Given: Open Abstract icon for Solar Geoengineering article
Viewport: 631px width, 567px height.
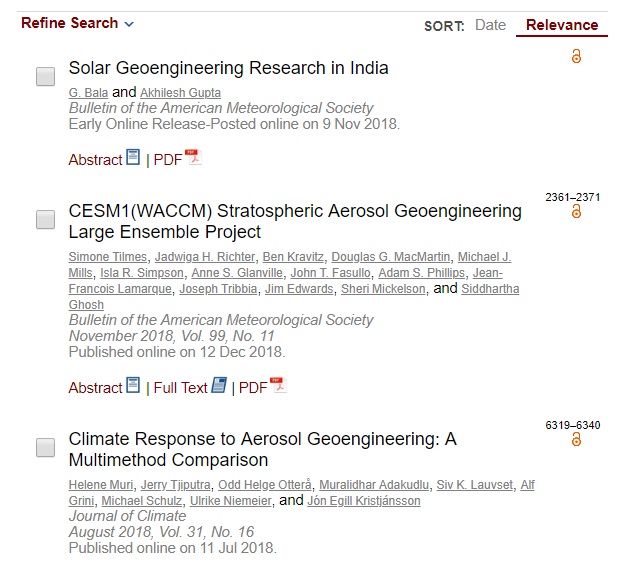Looking at the screenshot, I should tap(133, 157).
